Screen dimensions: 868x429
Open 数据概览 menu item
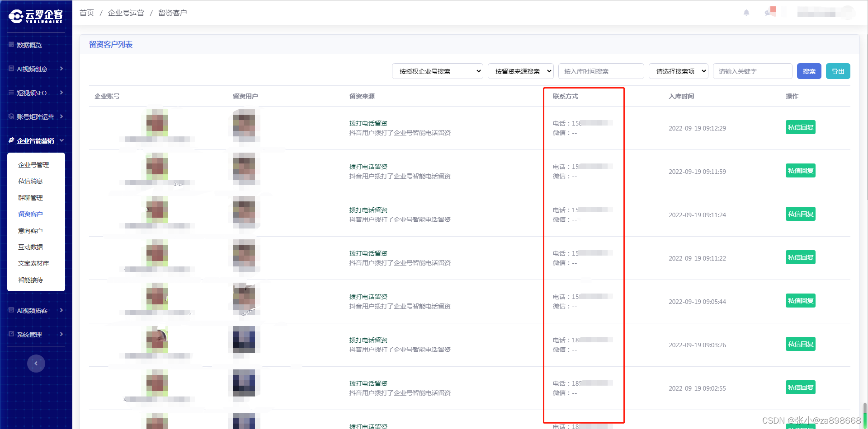tap(29, 45)
